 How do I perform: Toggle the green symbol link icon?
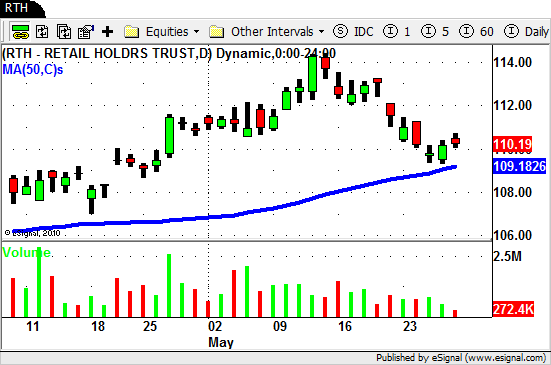point(20,32)
